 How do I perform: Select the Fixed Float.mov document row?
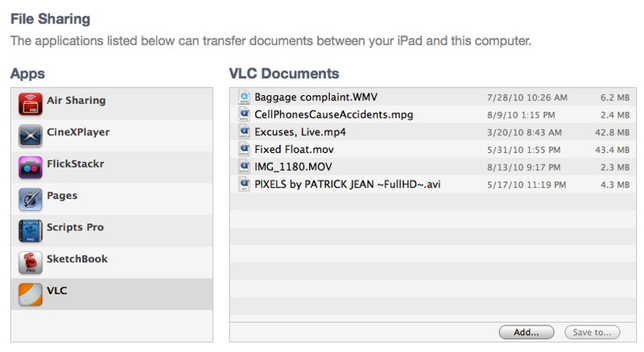pos(433,150)
